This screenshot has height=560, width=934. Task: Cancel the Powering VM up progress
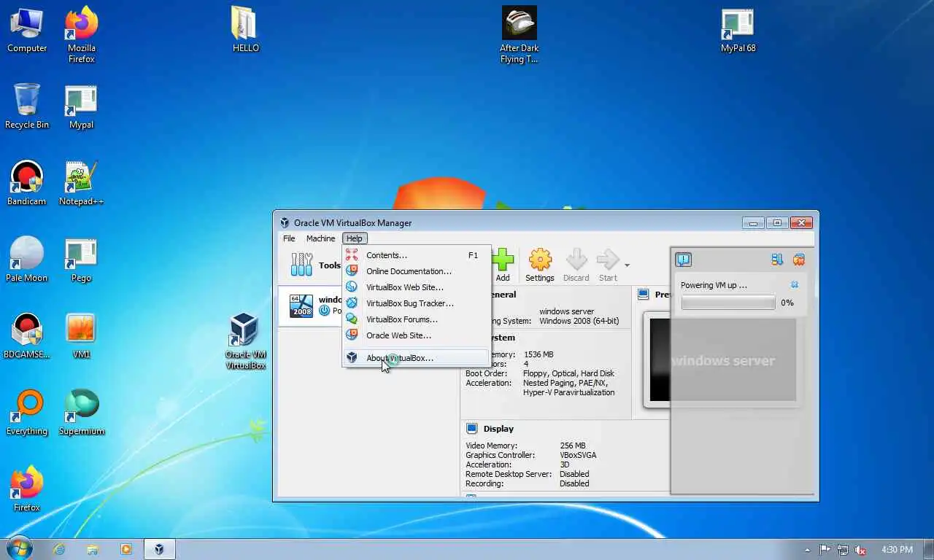tap(795, 284)
